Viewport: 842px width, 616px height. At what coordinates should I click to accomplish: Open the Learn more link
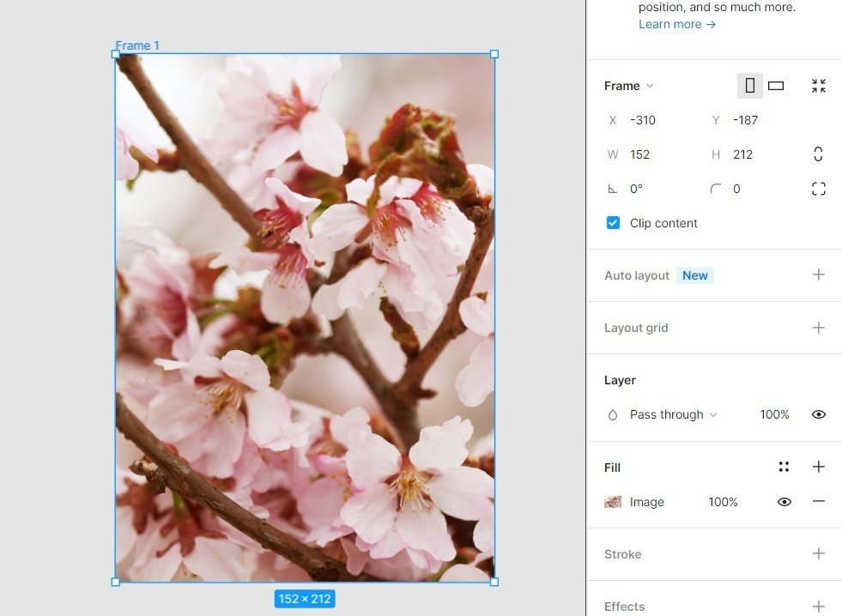click(x=676, y=24)
